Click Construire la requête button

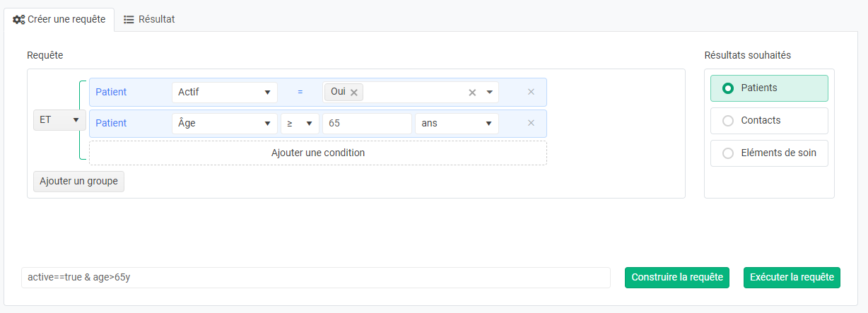click(x=676, y=278)
